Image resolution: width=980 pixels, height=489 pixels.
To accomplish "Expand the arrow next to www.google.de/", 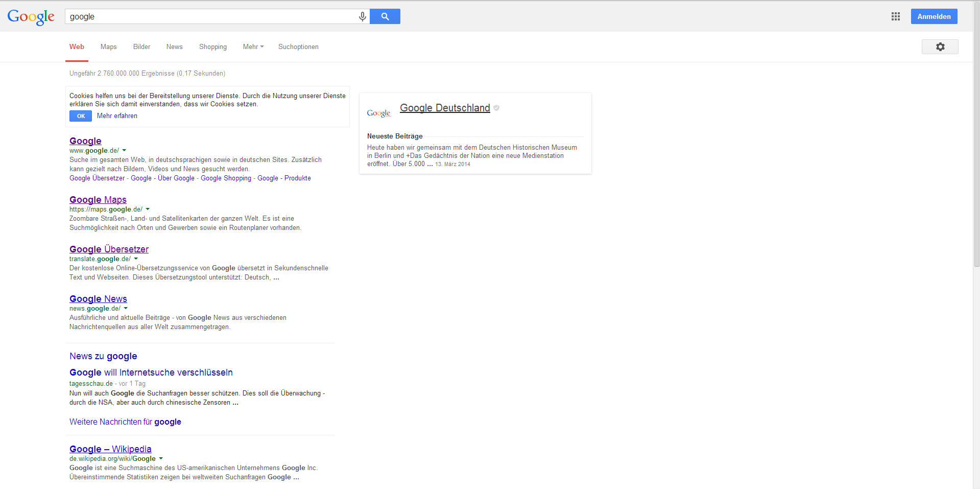I will click(x=124, y=151).
